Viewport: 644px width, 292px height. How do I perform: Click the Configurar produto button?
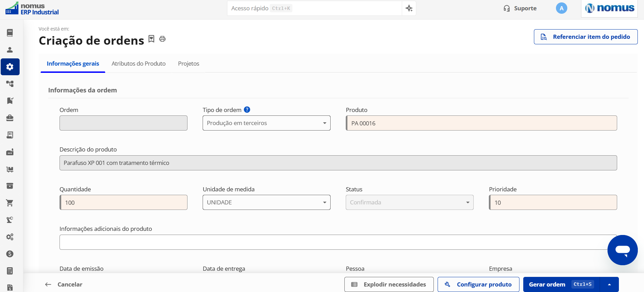pos(478,284)
